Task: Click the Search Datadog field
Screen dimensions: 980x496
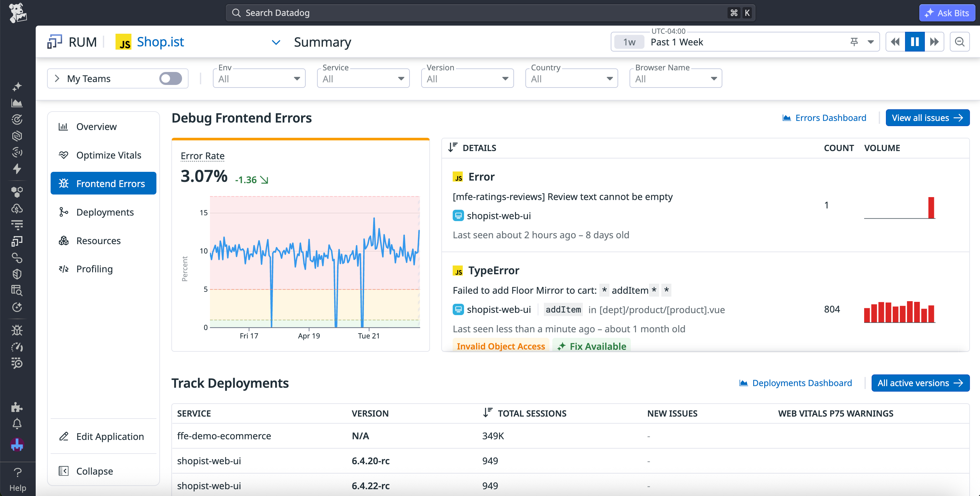Action: tap(490, 13)
